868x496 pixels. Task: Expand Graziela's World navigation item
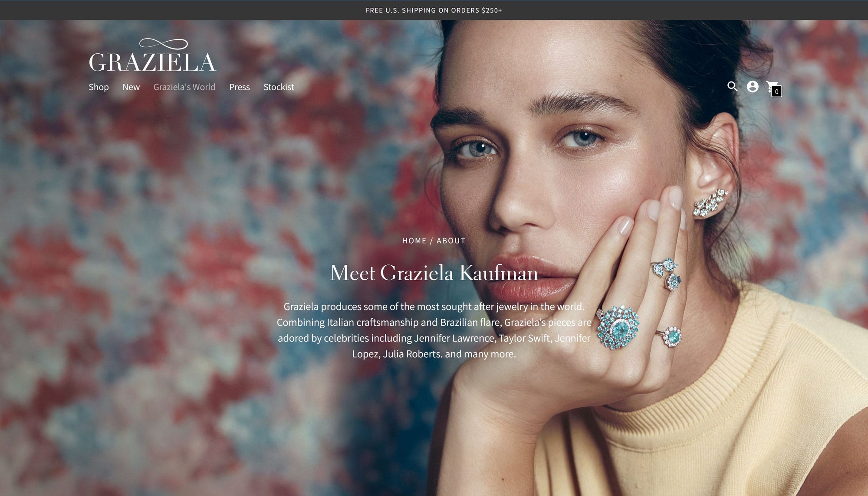[x=184, y=87]
